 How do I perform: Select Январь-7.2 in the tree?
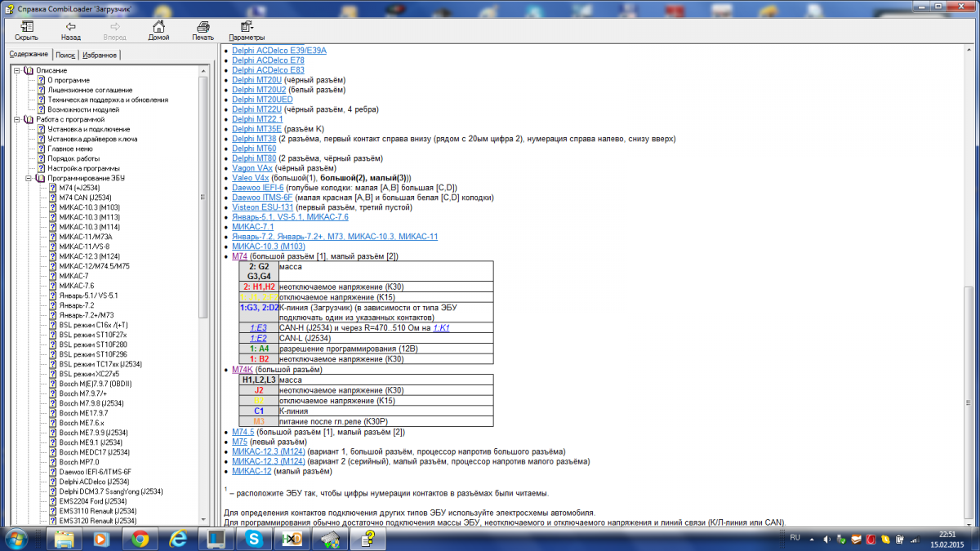point(77,305)
